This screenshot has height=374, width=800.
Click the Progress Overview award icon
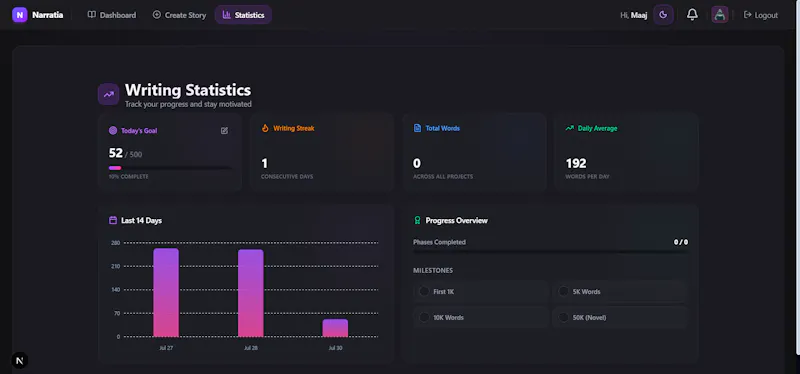[x=417, y=220]
